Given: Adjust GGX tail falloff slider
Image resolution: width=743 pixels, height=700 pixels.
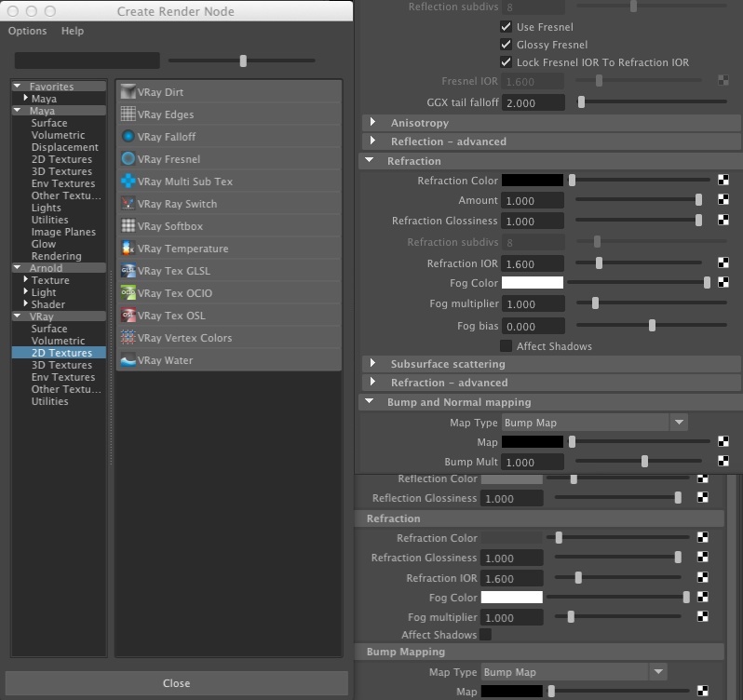Looking at the screenshot, I should tap(581, 101).
